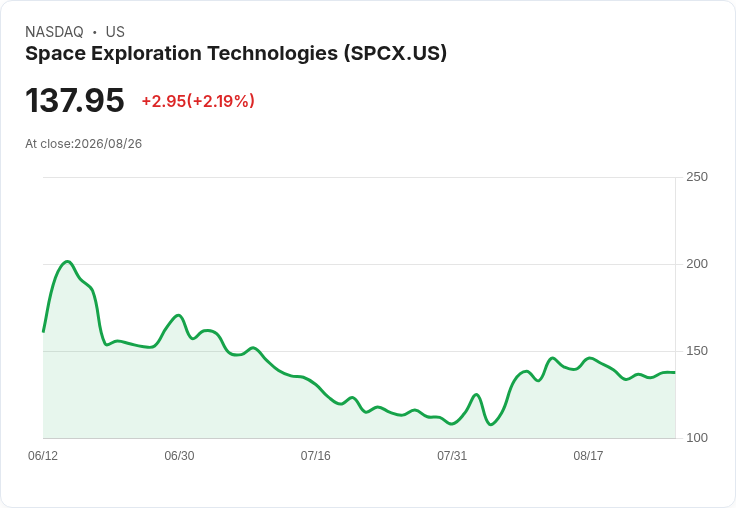Click the line's final point at right edge
736x508 pixels.
click(675, 372)
